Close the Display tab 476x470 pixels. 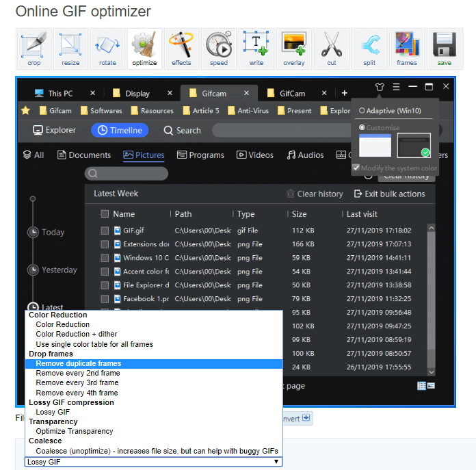[170, 93]
